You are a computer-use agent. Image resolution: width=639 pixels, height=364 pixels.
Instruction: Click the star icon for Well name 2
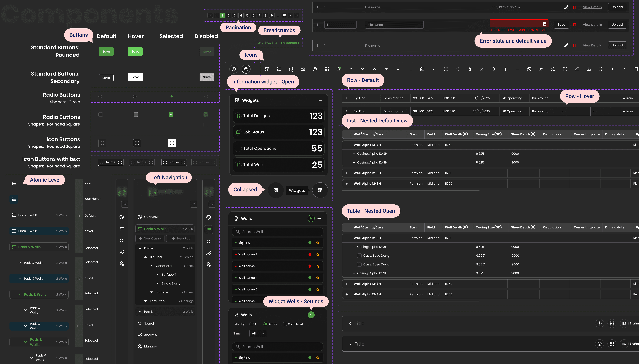pyautogui.click(x=318, y=254)
